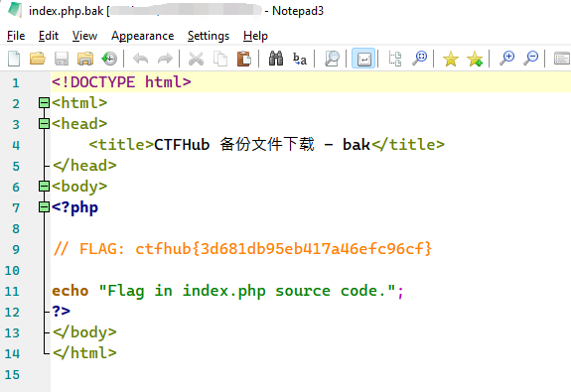Image resolution: width=571 pixels, height=392 pixels.
Task: Click the Save As icon
Action: tap(85, 59)
